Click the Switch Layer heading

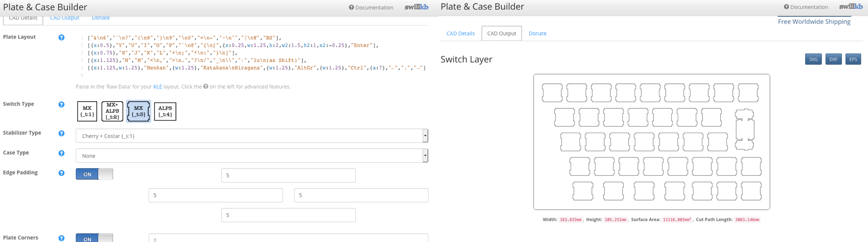[466, 59]
